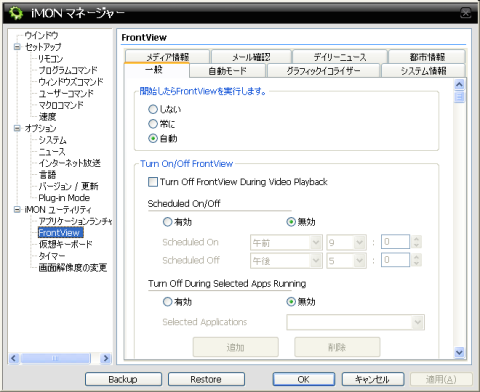This screenshot has height=392, width=480.
Task: Select 仮想キーボード in the tree
Action: click(65, 244)
